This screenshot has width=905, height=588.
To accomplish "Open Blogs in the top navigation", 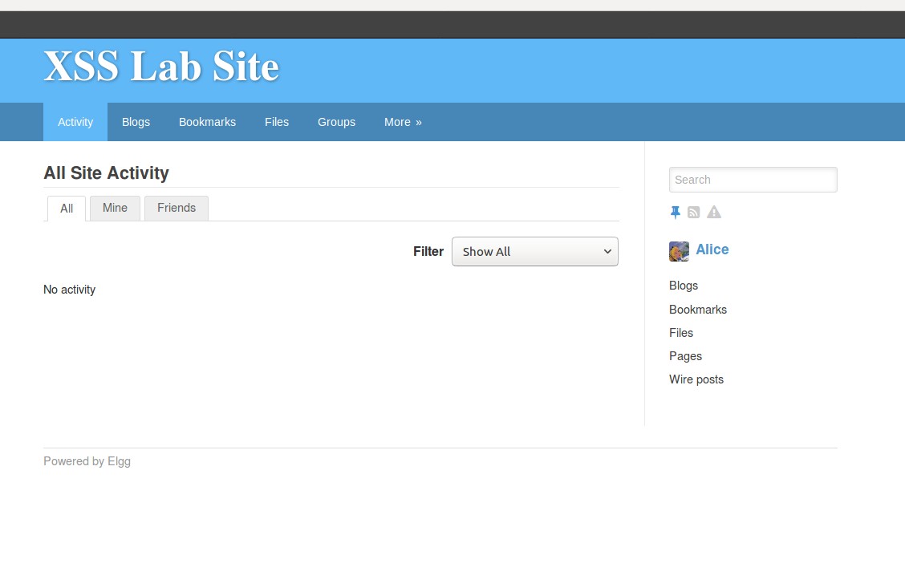I will point(136,122).
